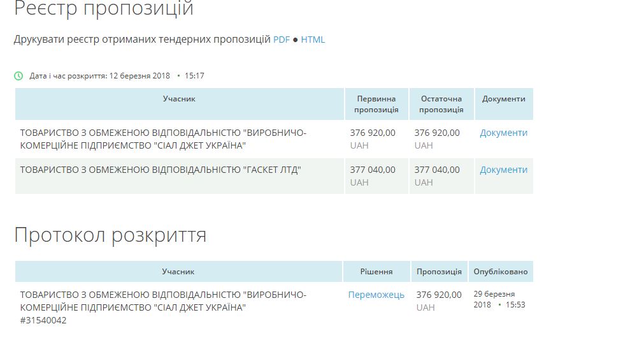The image size is (644, 347).
Task: Select the Документи column header
Action: pos(503,99)
